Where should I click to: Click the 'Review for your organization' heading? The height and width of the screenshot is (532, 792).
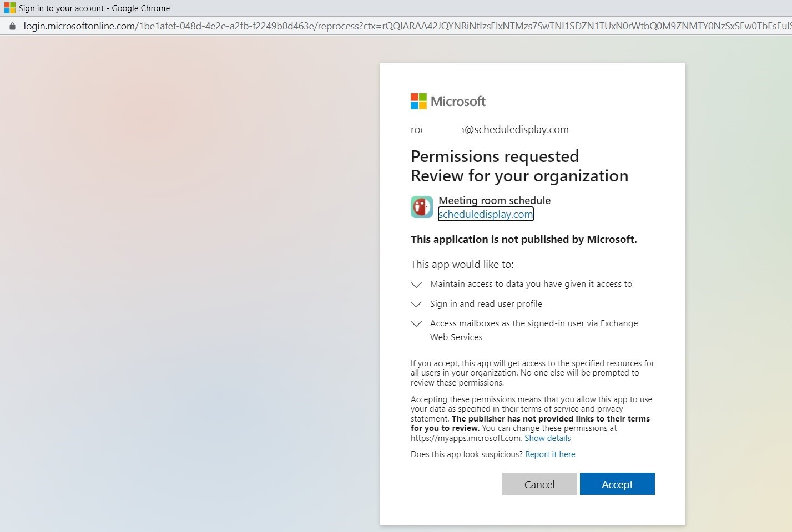(519, 176)
